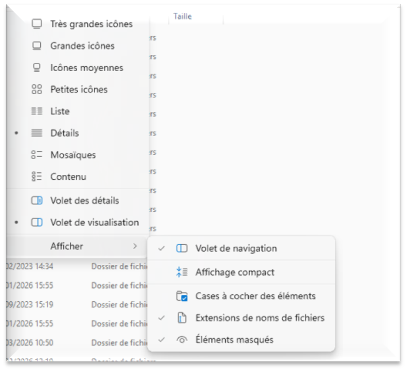
Task: Select row dated 02/2023 14:34
Action: tap(77, 266)
